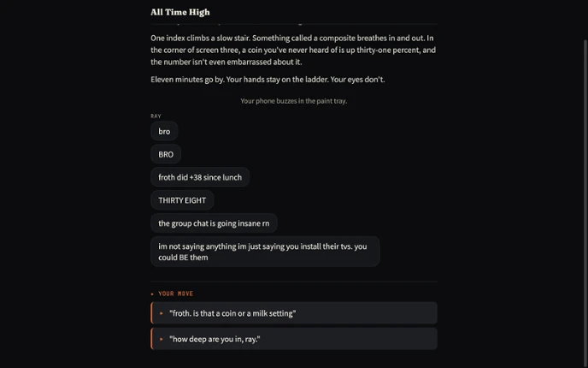Screen dimensions: 588x368
Task: Click the "Eleven minutes go by" paragraph
Action: click(268, 80)
